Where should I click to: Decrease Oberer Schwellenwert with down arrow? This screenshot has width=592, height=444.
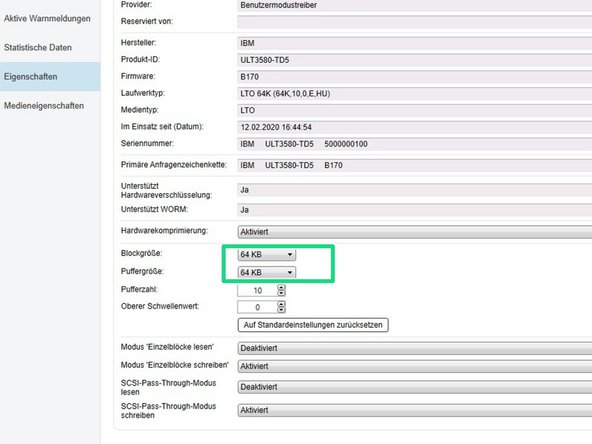[281, 310]
